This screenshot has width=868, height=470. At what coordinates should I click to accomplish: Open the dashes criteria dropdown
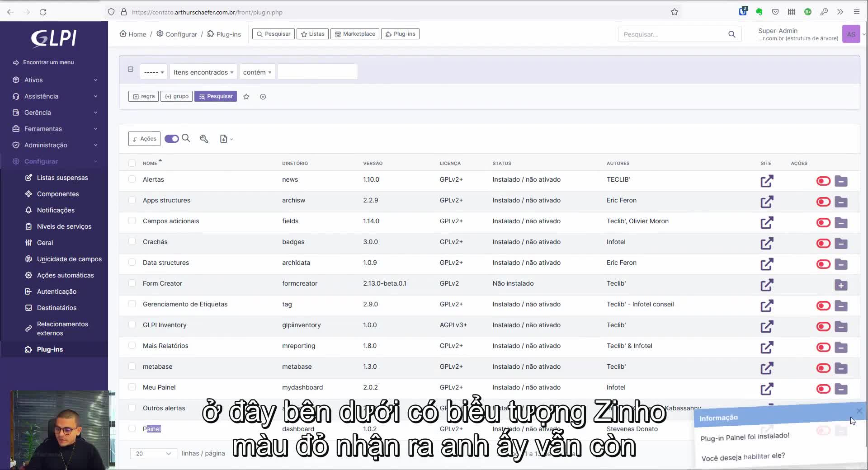click(x=154, y=72)
